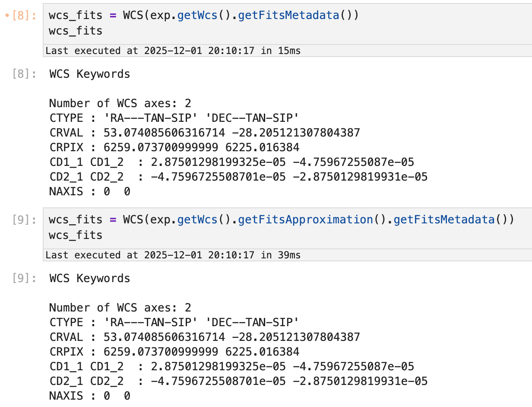The width and height of the screenshot is (532, 407).
Task: Click the CRPIX line in first output
Action: [174, 147]
